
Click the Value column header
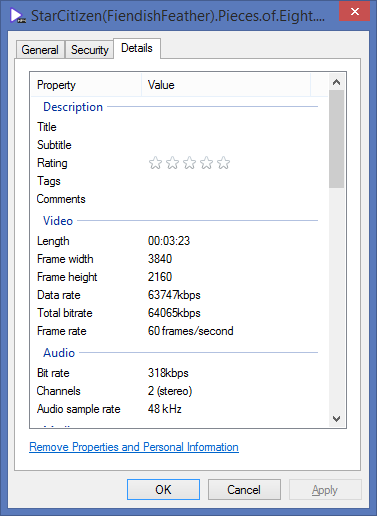point(226,85)
